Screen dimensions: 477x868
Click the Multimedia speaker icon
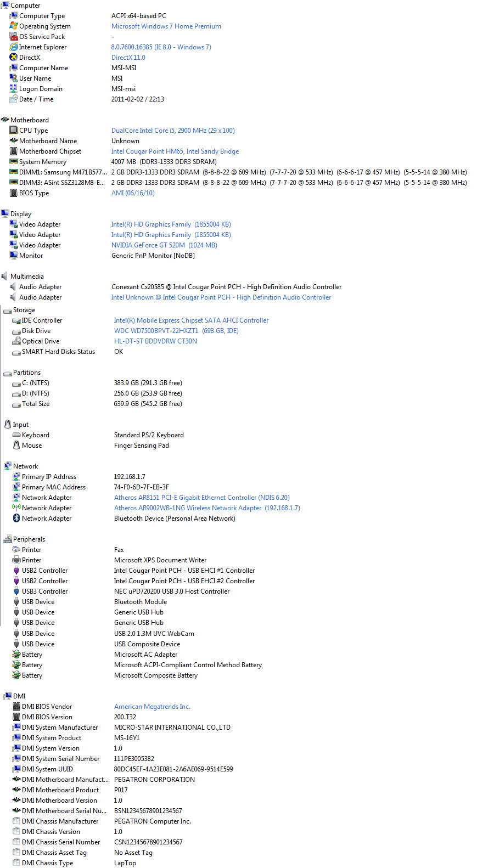coord(5,277)
